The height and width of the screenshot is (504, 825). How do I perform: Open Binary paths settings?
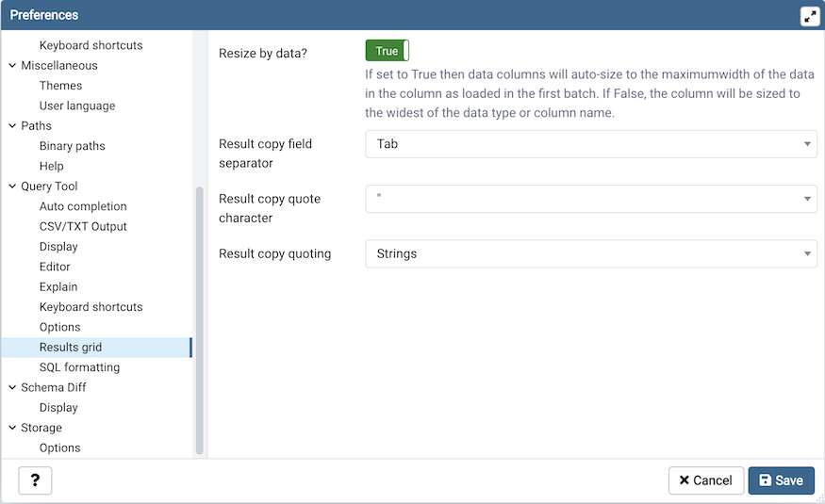(72, 146)
